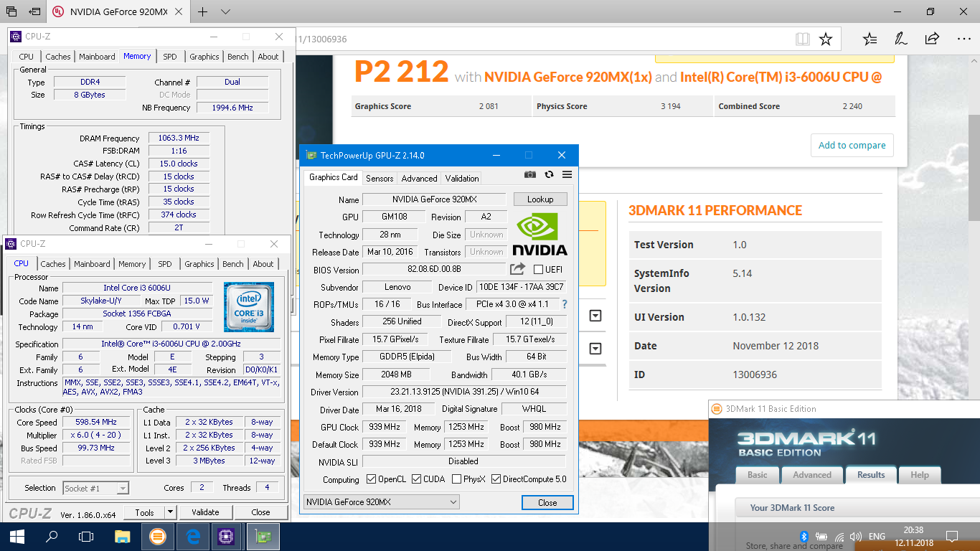The width and height of the screenshot is (980, 551).
Task: Click the GPU Name field in GPU-Z
Action: click(x=435, y=199)
